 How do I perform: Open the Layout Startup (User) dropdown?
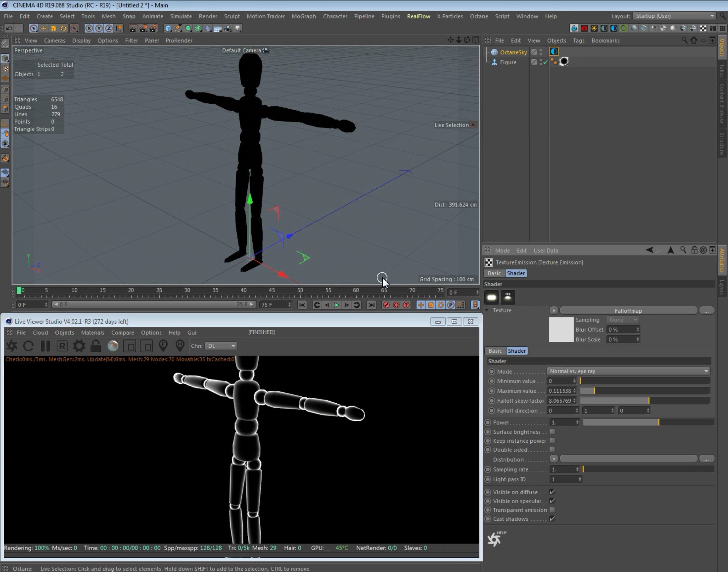[674, 16]
